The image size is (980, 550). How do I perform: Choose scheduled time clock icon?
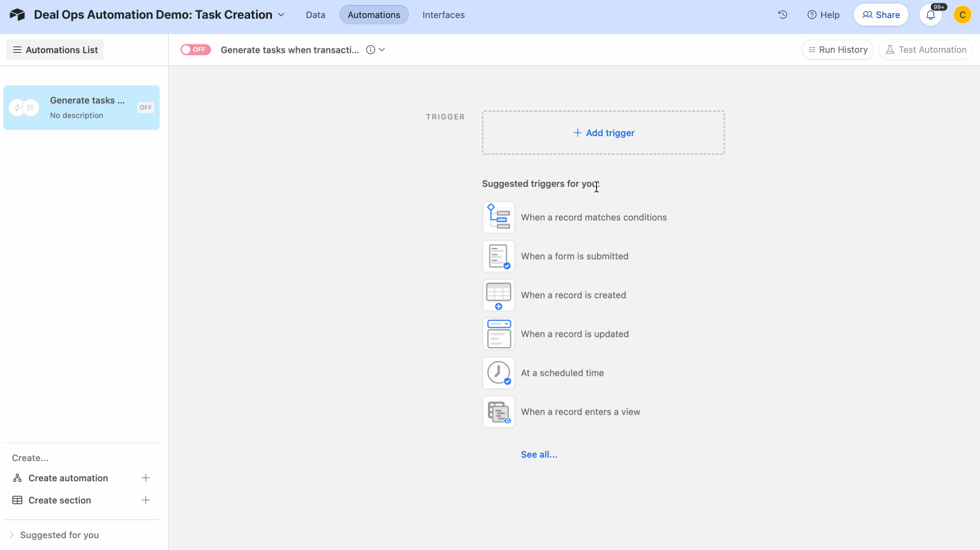point(498,373)
